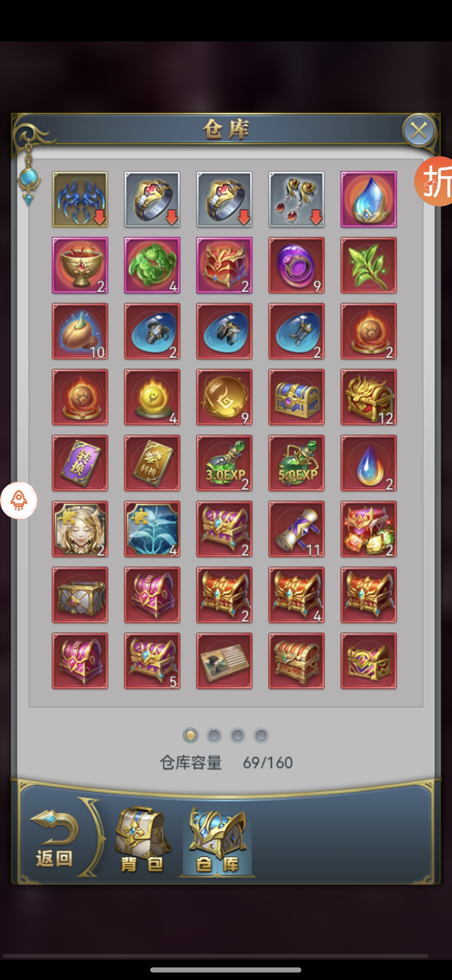Screen dimensions: 452x980
Task: Select the purple 转换 card item
Action: pos(80,463)
